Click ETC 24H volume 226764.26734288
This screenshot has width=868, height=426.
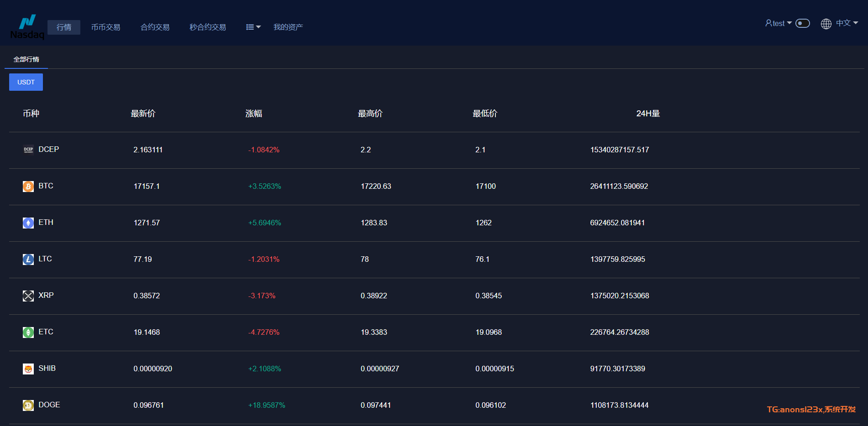pyautogui.click(x=620, y=332)
